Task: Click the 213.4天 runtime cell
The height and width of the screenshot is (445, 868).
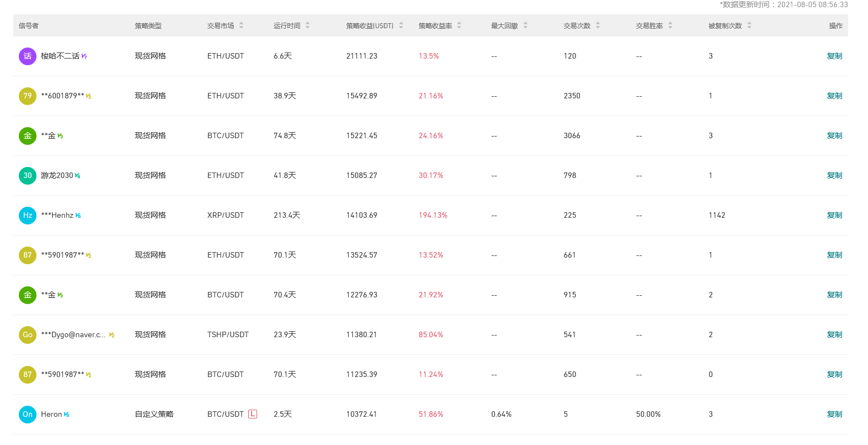Action: pos(287,215)
